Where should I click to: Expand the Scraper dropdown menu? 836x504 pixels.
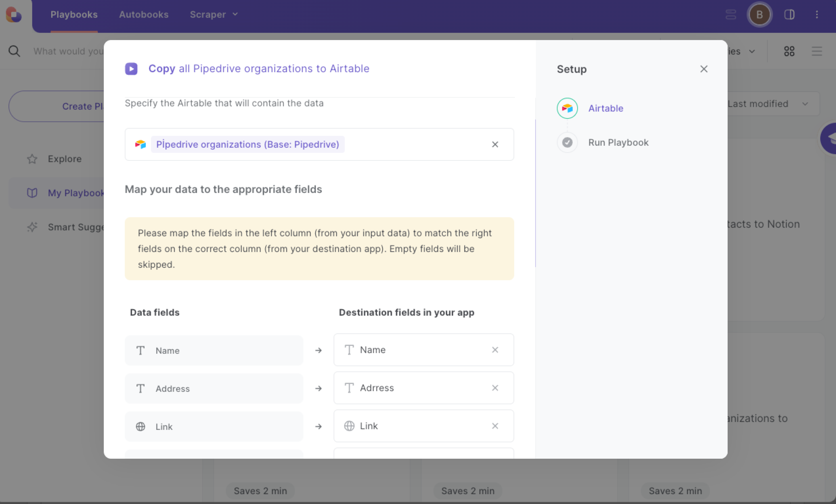pyautogui.click(x=214, y=14)
